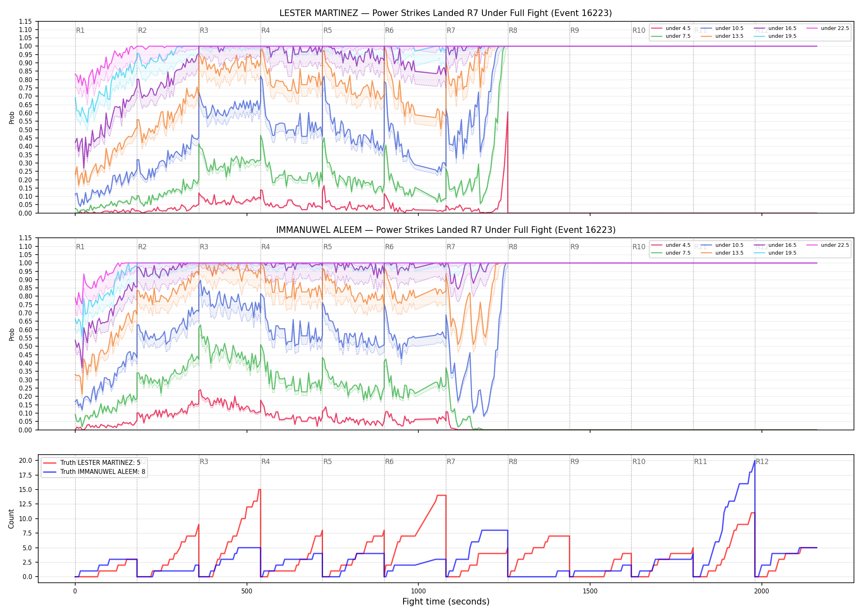863x616 pixels.
Task: Click the 2000 tick label on the x-axis
Action: click(x=761, y=591)
